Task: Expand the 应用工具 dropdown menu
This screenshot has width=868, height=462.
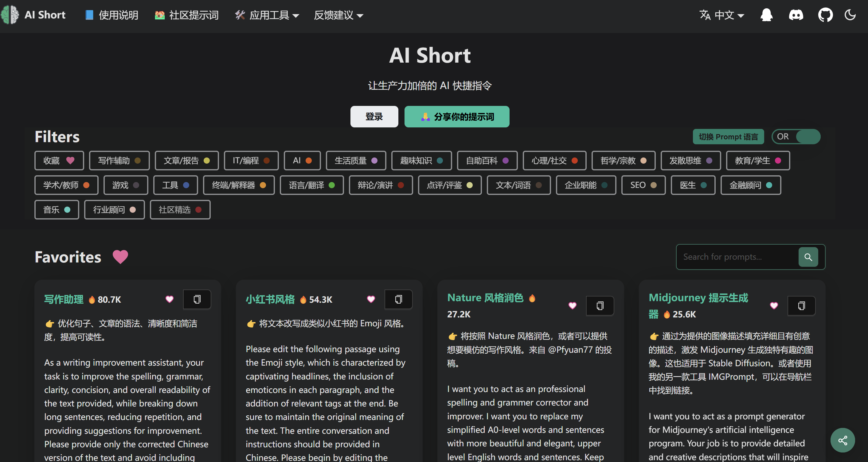Action: pyautogui.click(x=267, y=15)
